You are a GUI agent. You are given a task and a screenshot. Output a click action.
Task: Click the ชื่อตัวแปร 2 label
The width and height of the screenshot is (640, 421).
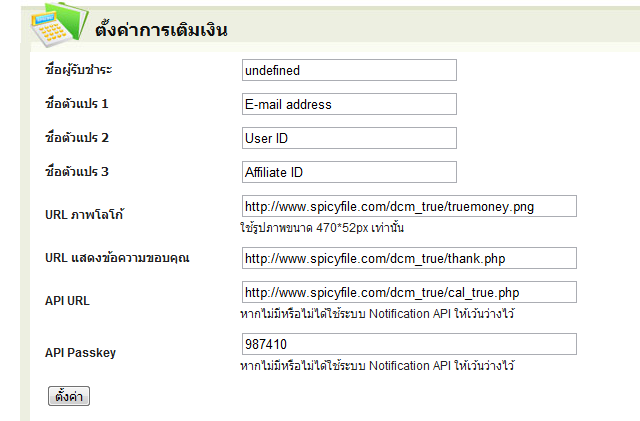click(77, 138)
